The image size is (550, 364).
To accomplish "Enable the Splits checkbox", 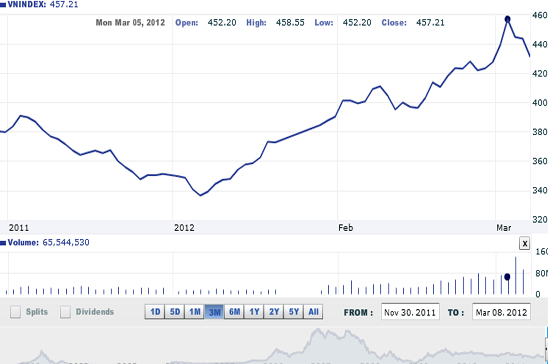I will [15, 312].
